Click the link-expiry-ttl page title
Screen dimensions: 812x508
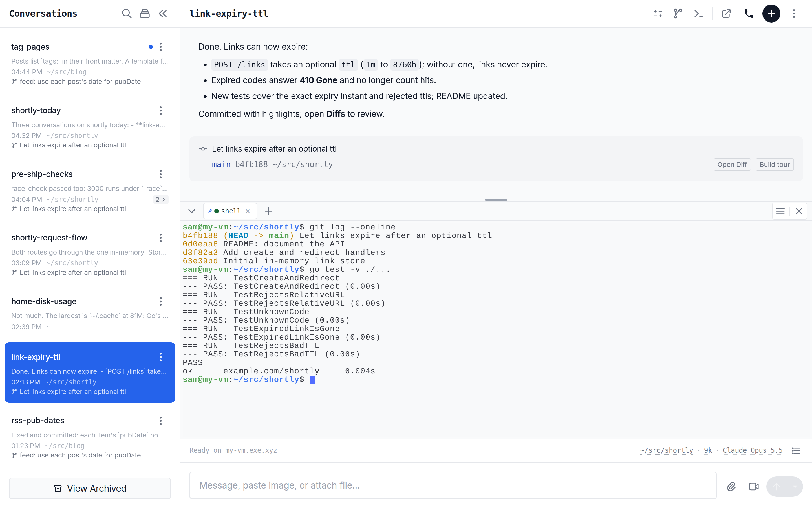(228, 14)
